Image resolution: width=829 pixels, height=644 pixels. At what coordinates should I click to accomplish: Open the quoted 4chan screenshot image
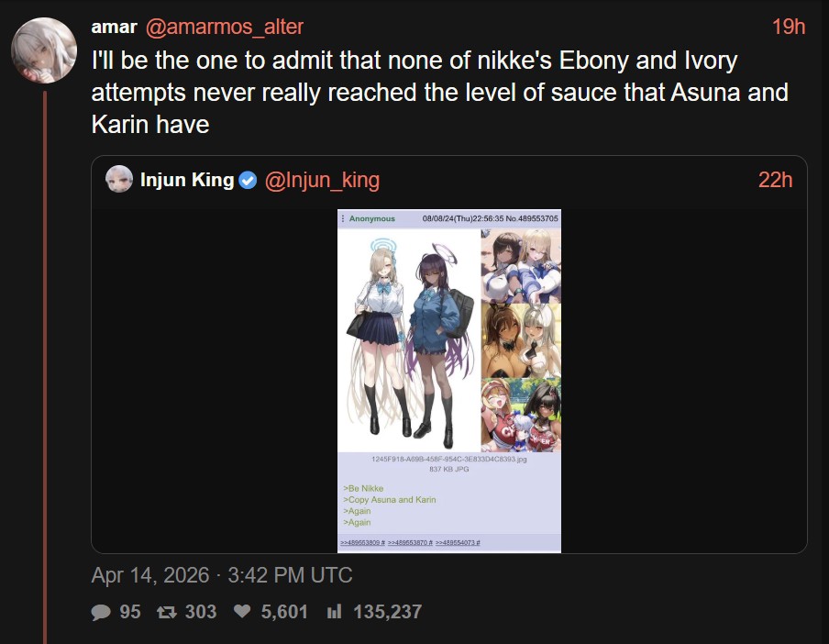pyautogui.click(x=448, y=381)
